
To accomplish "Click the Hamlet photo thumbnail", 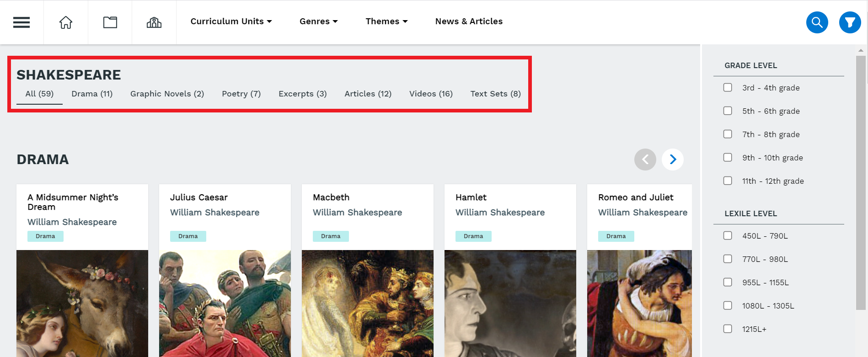I will tap(510, 304).
